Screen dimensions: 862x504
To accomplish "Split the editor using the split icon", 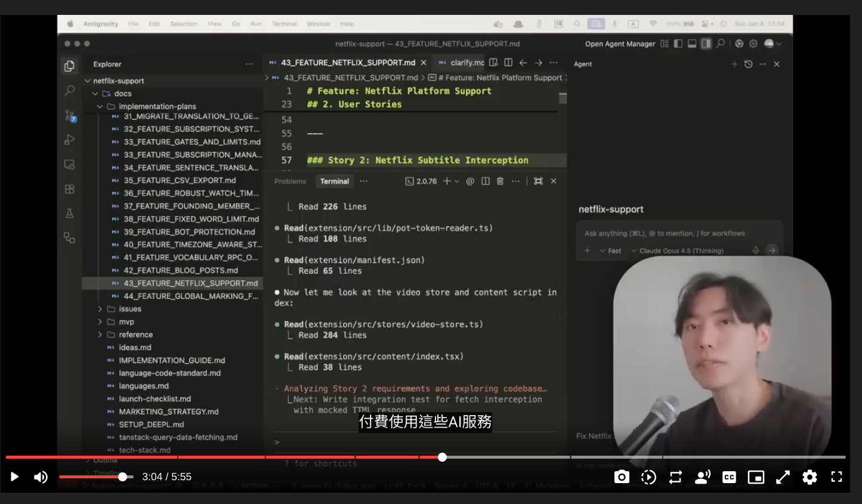I will [508, 63].
